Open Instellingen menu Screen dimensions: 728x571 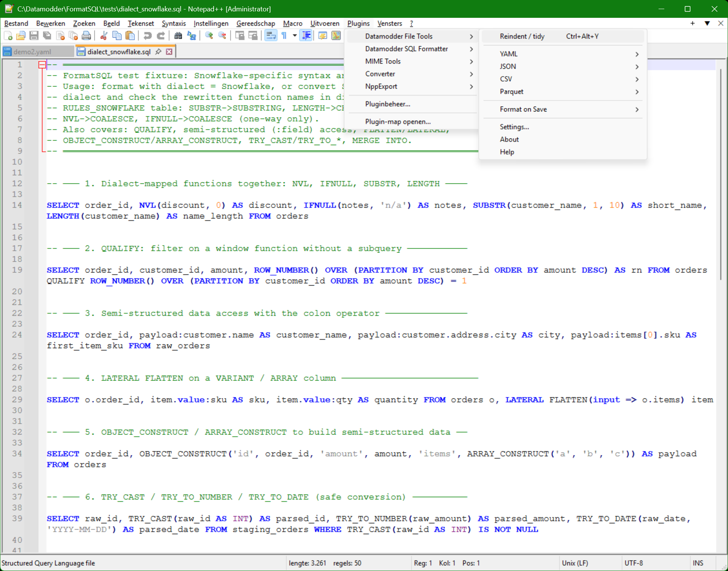tap(211, 24)
